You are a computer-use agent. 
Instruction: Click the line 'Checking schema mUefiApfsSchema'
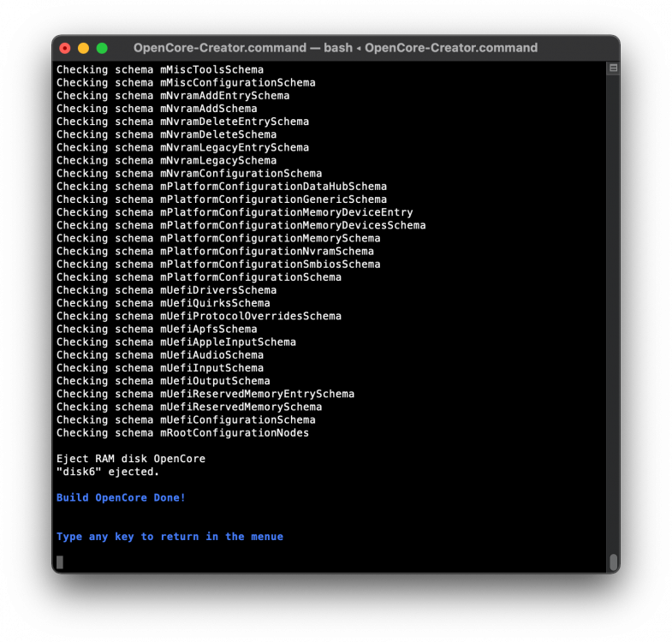tap(157, 329)
